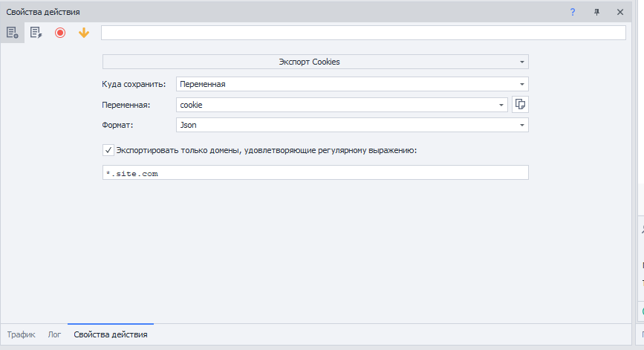Click the regex field containing *.site.com

pyautogui.click(x=315, y=172)
